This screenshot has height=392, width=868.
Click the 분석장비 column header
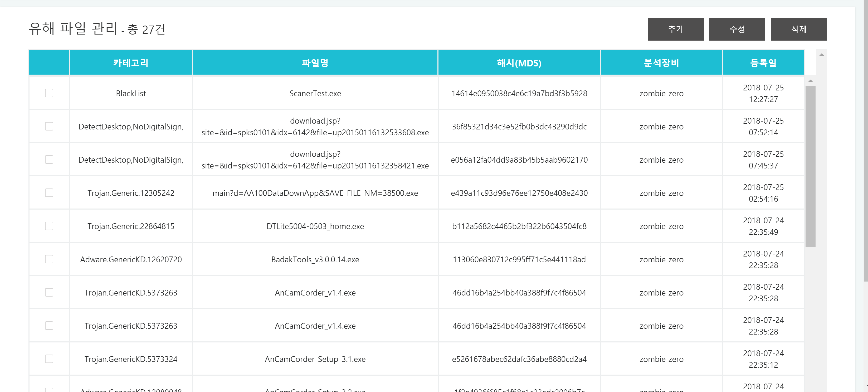point(661,63)
